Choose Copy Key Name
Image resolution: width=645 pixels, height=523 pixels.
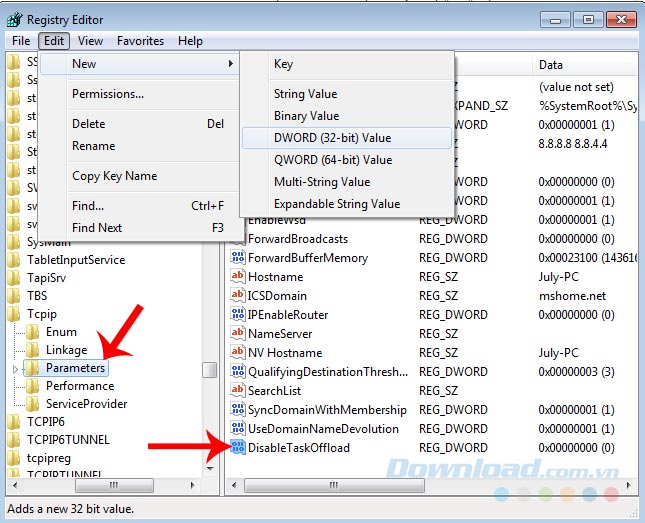pyautogui.click(x=114, y=176)
